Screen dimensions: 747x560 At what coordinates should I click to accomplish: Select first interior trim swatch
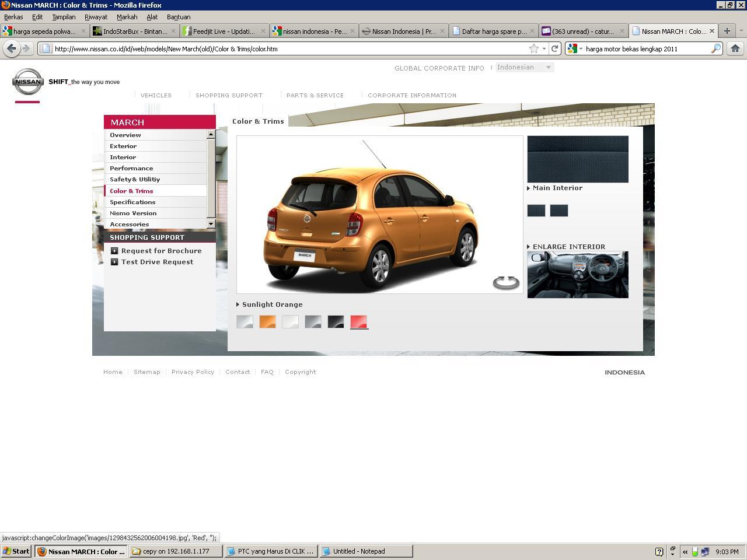[x=536, y=211]
